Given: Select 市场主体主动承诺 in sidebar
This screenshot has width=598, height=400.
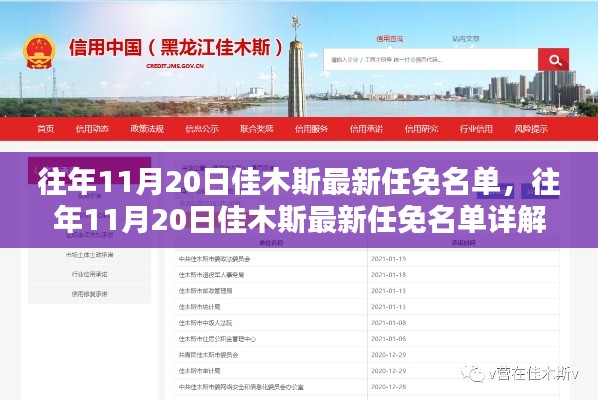Looking at the screenshot, I should click(90, 255).
